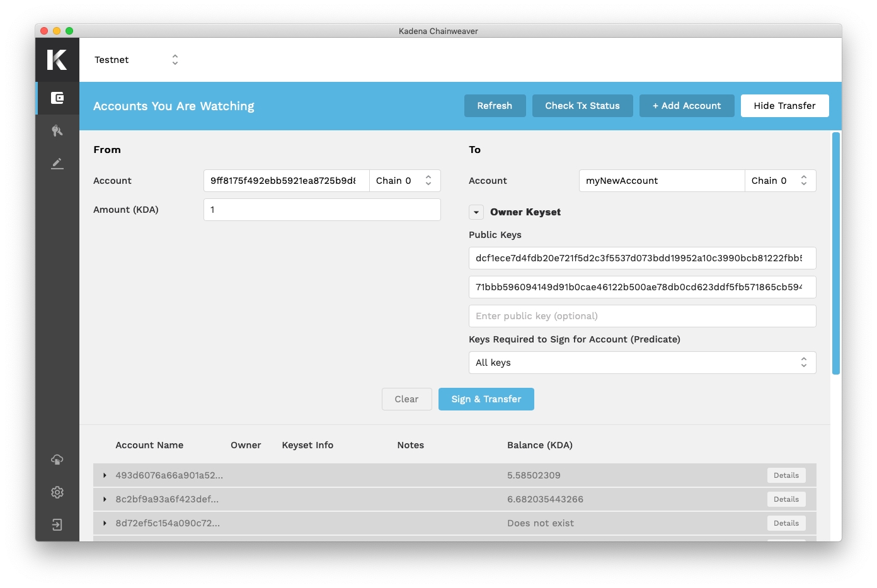
Task: Open the Testnet network dropdown
Action: coord(137,60)
